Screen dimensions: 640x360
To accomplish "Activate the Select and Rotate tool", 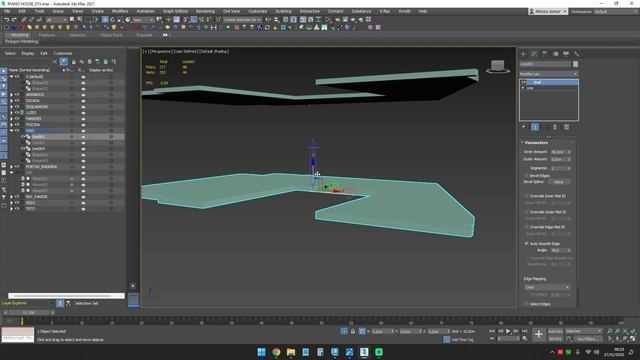I will click(x=113, y=20).
